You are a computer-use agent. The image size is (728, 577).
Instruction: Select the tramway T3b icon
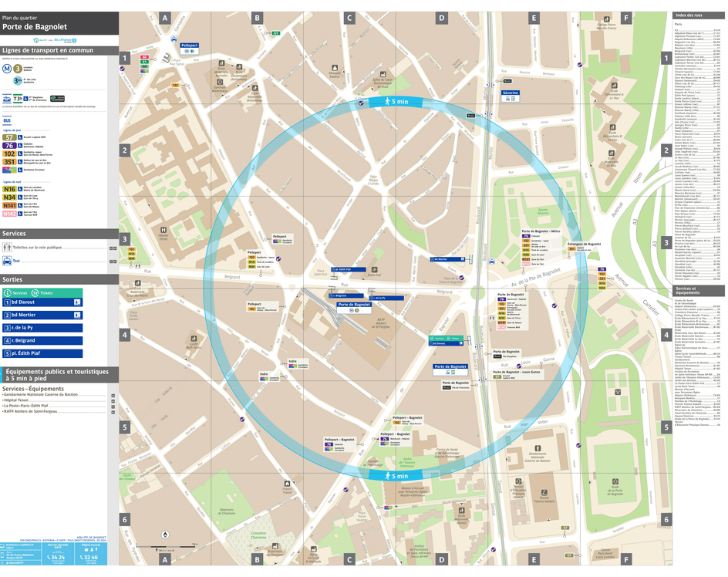coord(18,98)
